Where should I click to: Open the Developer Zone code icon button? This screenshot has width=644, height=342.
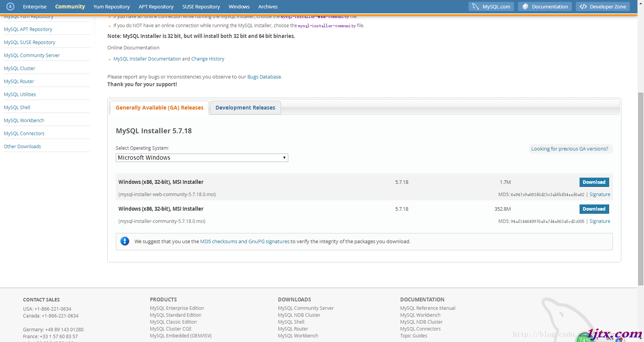[603, 7]
